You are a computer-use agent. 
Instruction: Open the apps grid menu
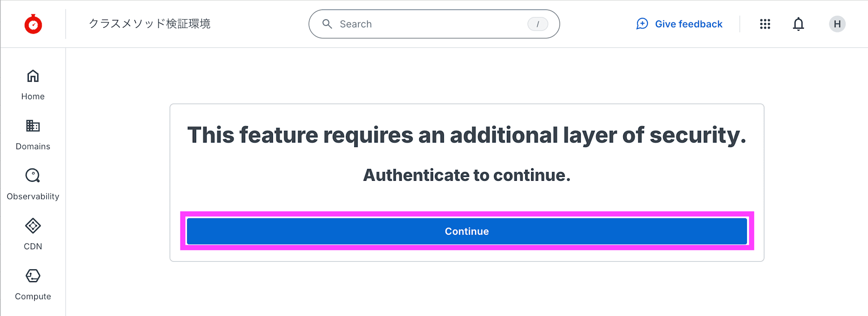pos(765,24)
